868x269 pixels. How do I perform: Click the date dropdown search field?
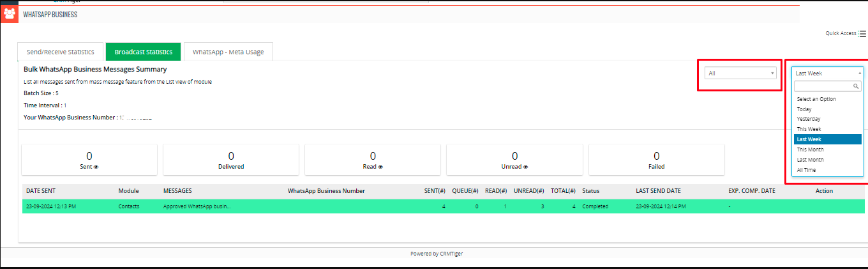[x=828, y=86]
